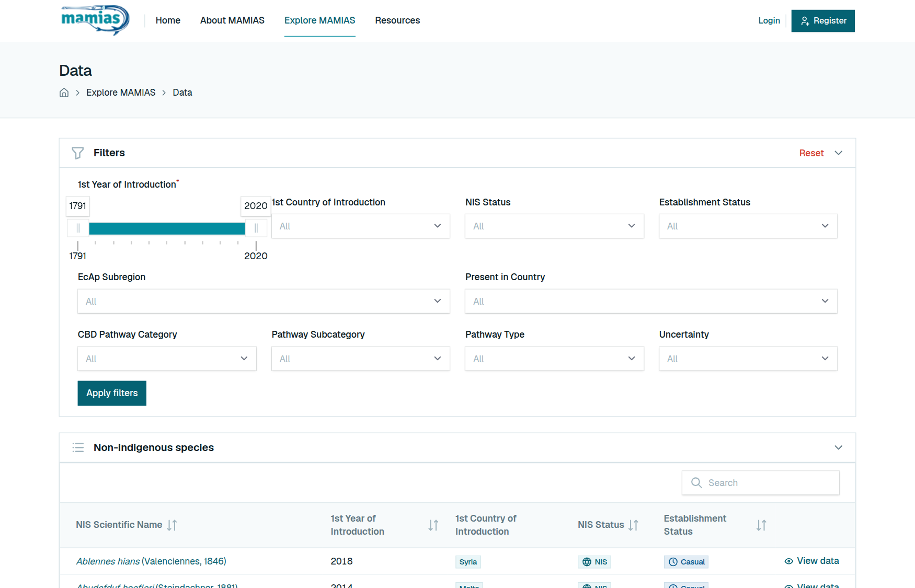Click Apply filters button
The image size is (915, 588).
[112, 393]
